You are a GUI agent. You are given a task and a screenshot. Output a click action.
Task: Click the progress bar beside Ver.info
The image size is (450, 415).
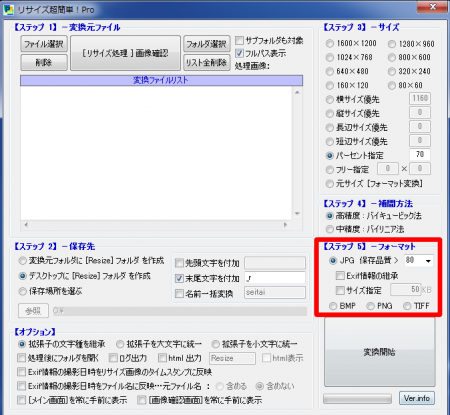point(358,398)
